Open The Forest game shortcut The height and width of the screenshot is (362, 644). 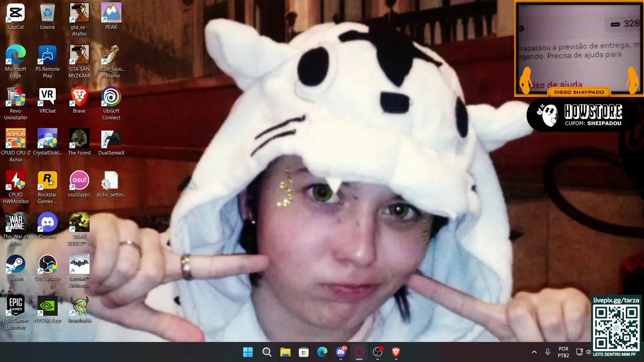[x=79, y=142]
